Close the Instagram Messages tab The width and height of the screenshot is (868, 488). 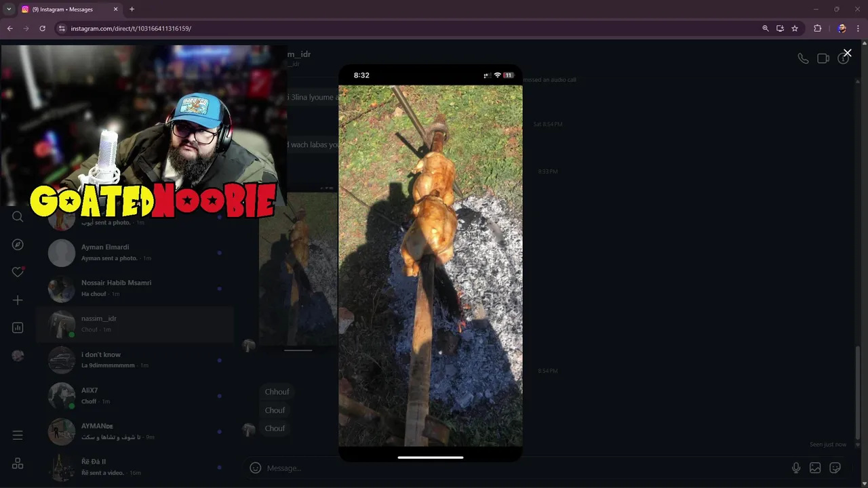[x=115, y=9]
